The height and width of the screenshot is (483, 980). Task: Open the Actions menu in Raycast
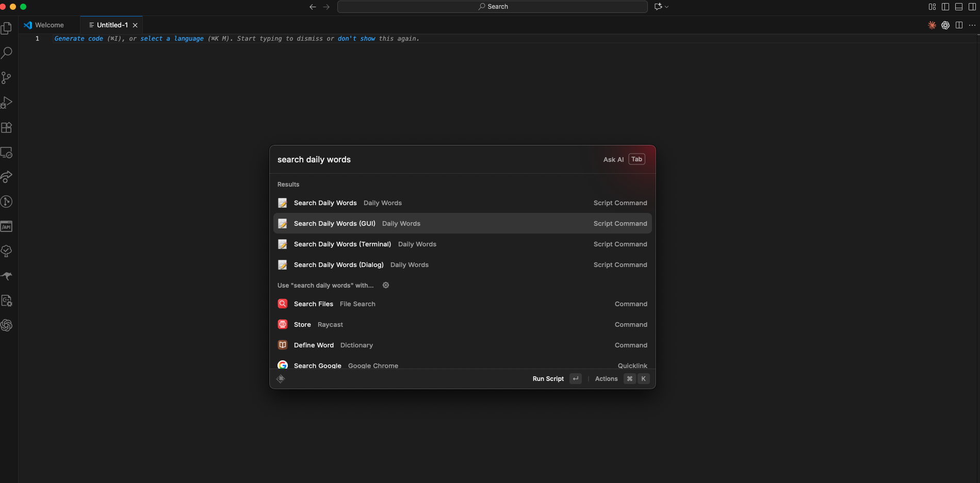pos(622,379)
